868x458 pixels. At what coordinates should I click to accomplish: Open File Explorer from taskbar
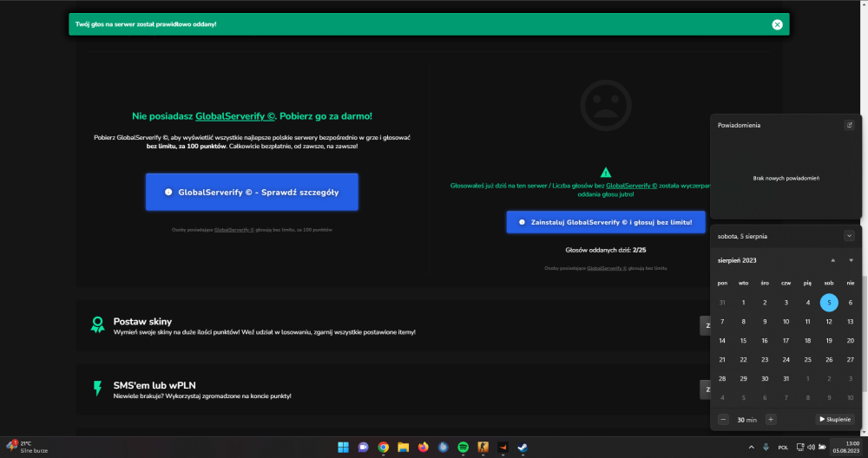(403, 447)
